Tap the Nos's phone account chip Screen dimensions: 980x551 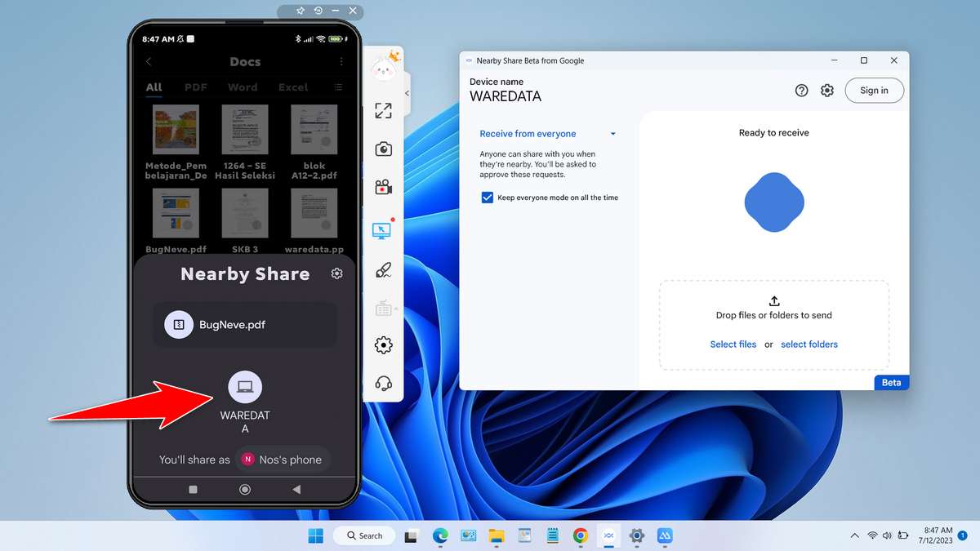pos(283,460)
